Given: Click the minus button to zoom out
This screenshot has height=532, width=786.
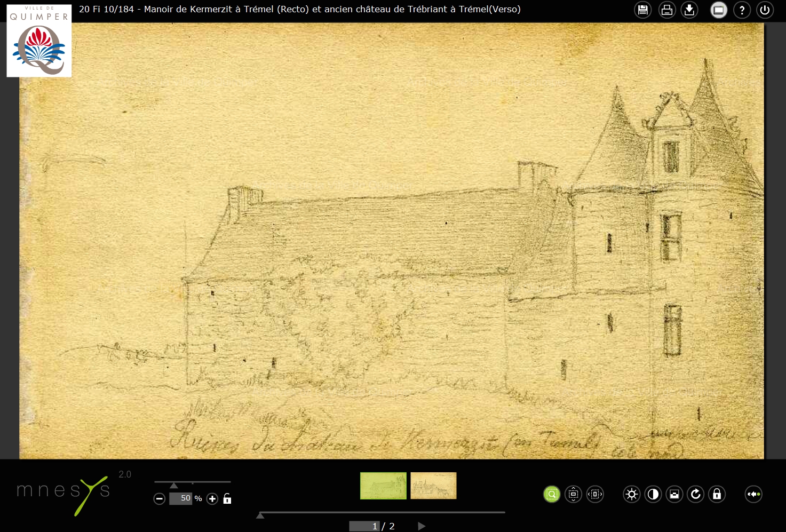Looking at the screenshot, I should 159,499.
